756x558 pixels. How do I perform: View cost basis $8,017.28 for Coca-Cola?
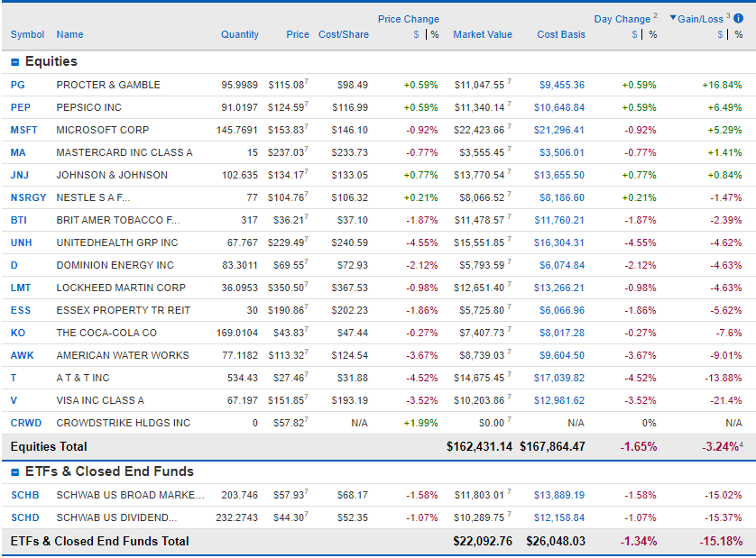tap(562, 333)
